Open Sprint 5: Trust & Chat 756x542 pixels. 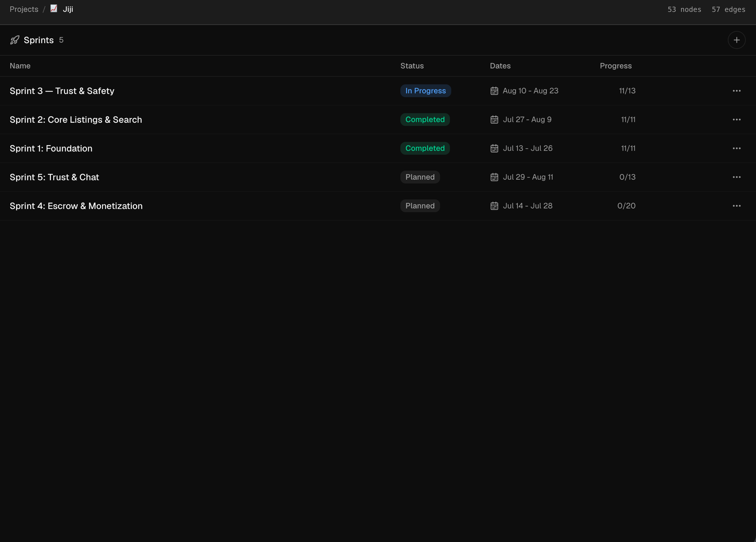pyautogui.click(x=54, y=177)
